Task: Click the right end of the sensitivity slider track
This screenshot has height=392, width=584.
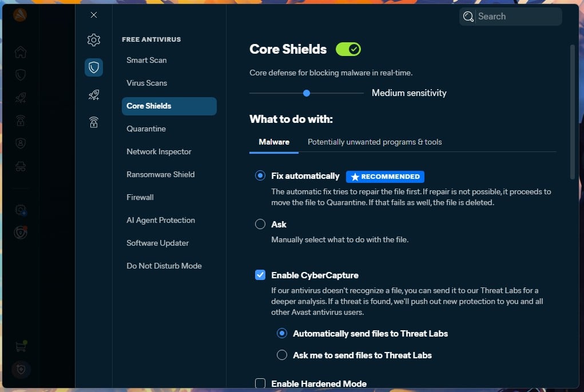Action: point(363,93)
